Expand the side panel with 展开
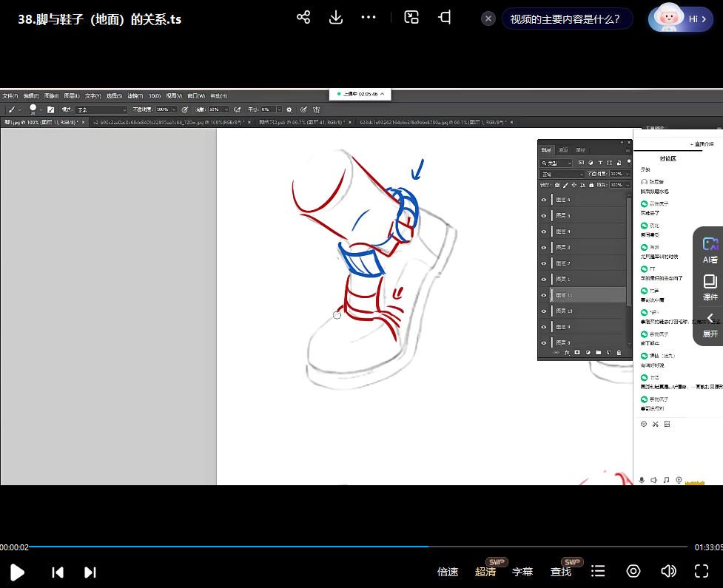The image size is (723, 588). point(710,325)
